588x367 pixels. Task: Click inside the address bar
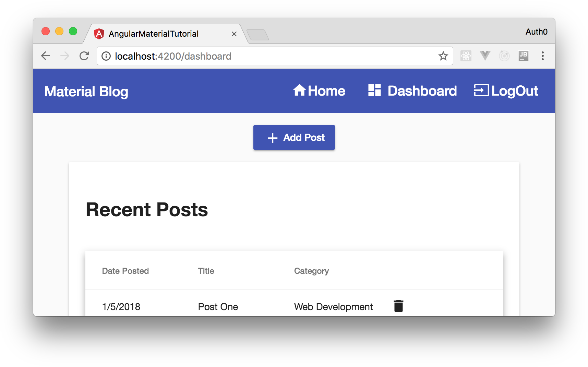point(240,56)
